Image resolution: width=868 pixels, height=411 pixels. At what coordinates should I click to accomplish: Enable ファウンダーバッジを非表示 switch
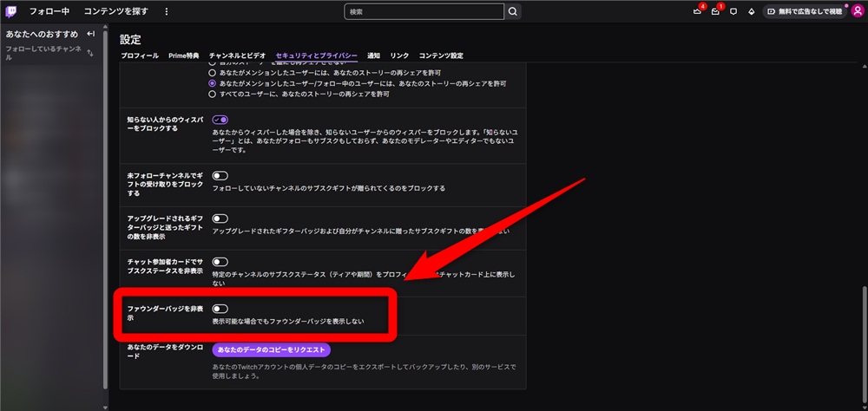click(x=220, y=309)
